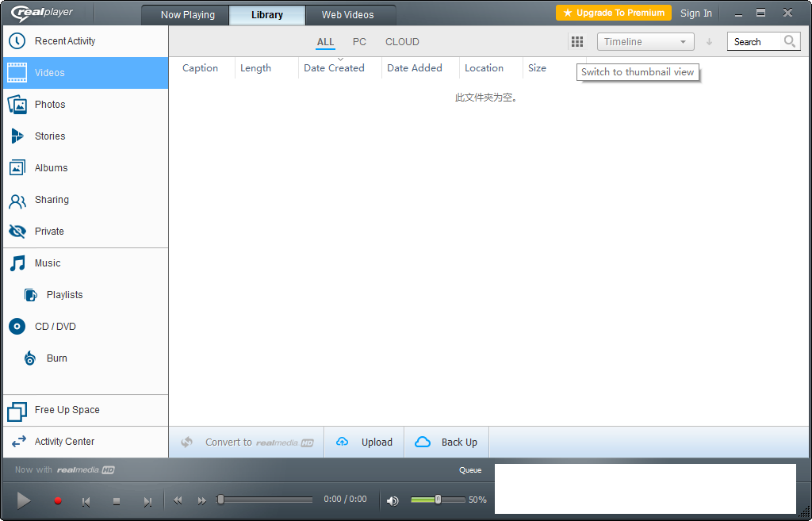This screenshot has width=812, height=521.
Task: Click the rewind button
Action: pyautogui.click(x=178, y=500)
